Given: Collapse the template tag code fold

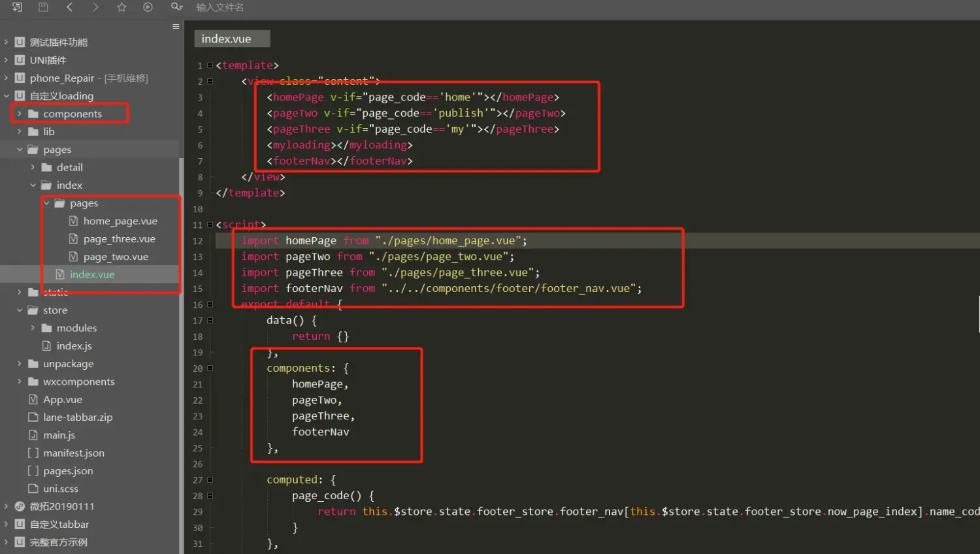Looking at the screenshot, I should [x=210, y=65].
